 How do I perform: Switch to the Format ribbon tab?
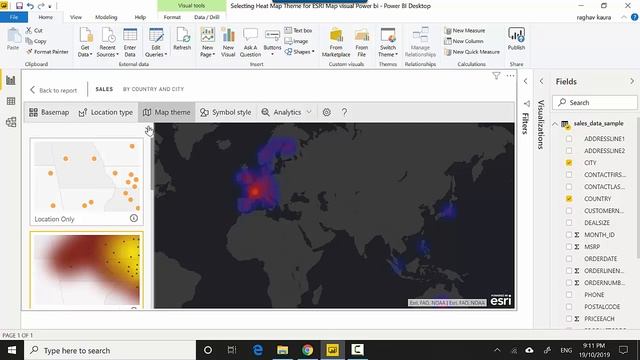pos(172,17)
